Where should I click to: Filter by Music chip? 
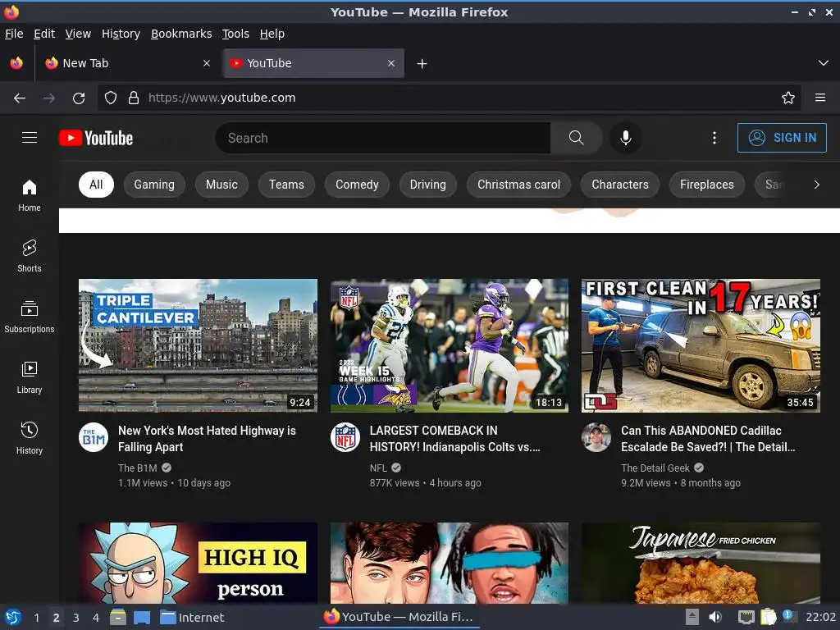tap(221, 185)
